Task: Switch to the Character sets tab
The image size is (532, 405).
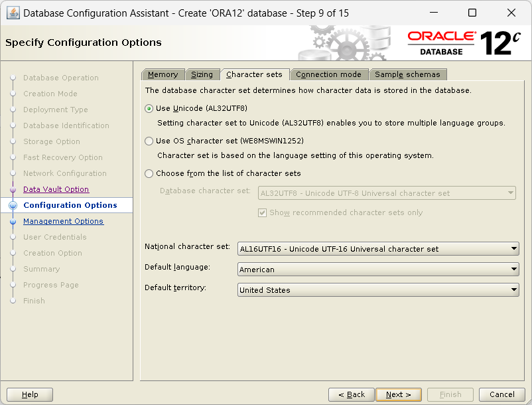Action: (254, 74)
